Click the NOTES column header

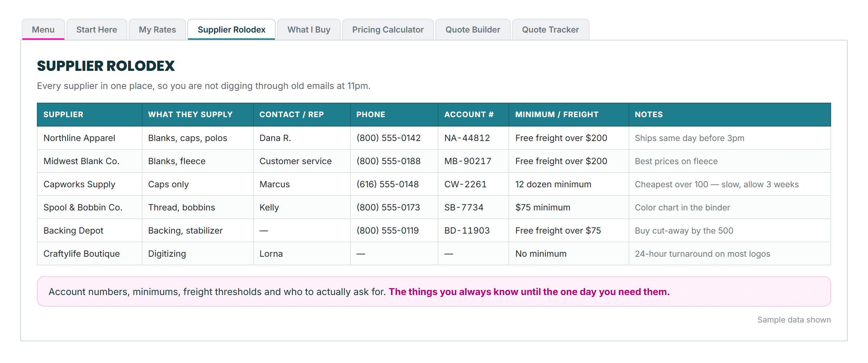[x=730, y=115]
